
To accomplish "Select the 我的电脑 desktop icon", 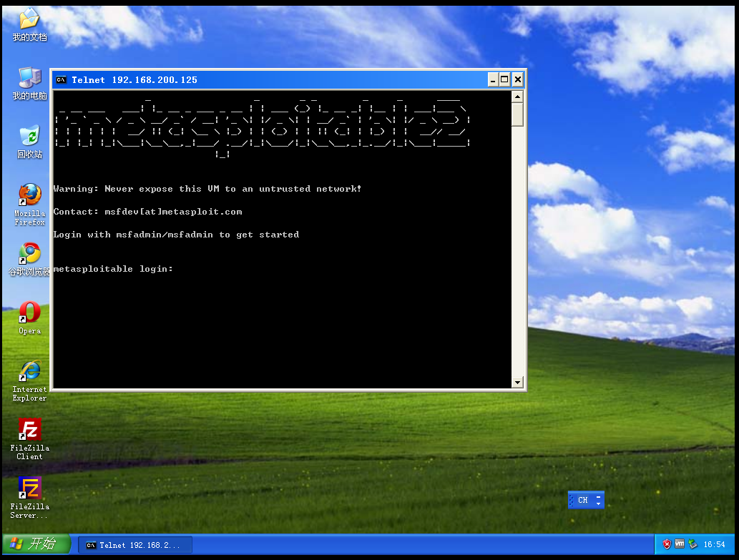I will 29,84.
